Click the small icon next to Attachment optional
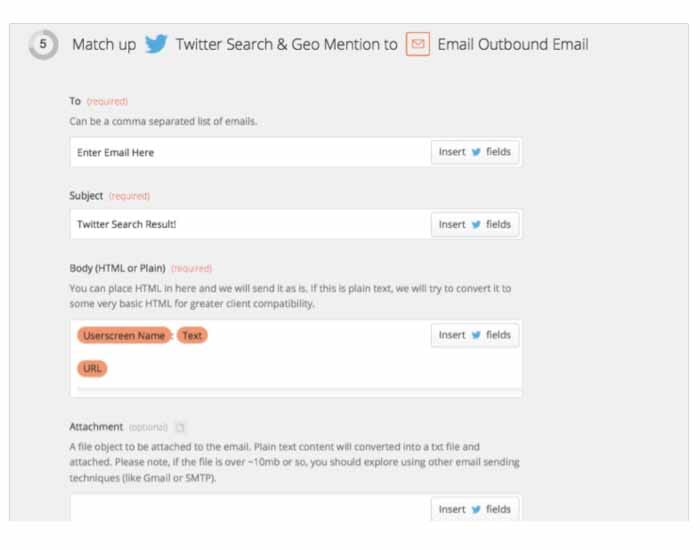 pyautogui.click(x=179, y=427)
